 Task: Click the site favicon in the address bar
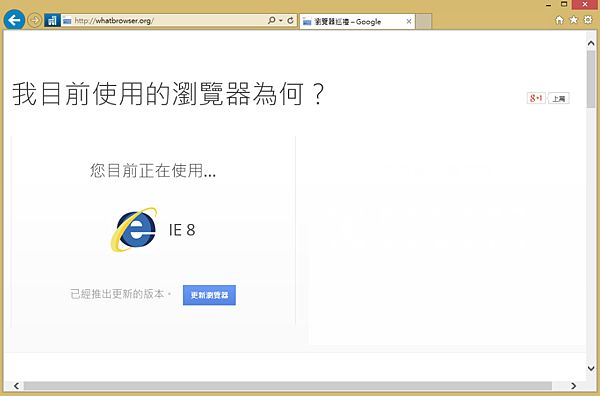click(67, 21)
